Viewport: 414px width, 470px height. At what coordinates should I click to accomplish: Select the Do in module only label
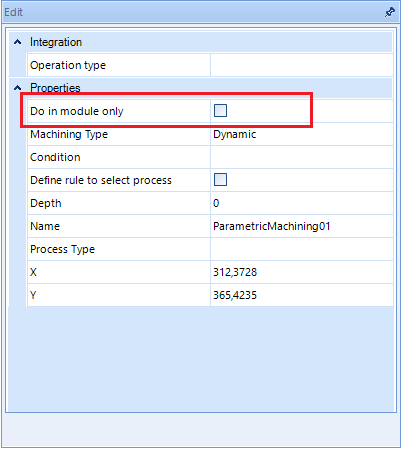pos(77,111)
